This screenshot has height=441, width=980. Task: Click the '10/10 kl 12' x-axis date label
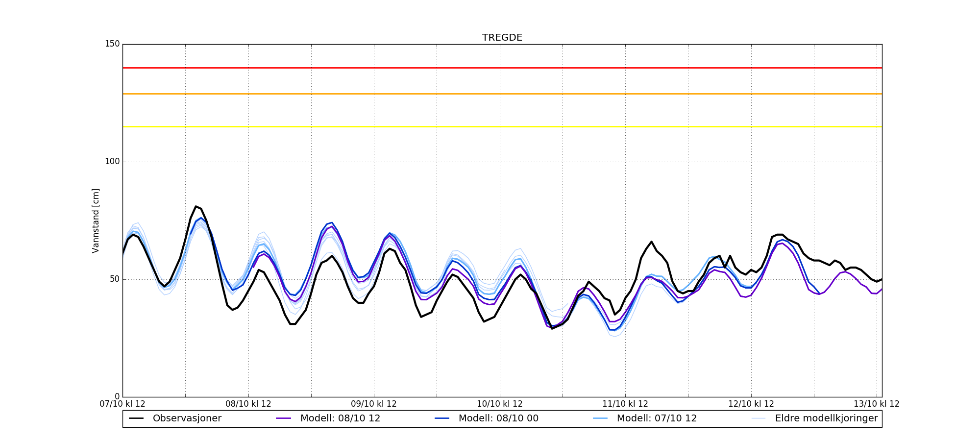[x=500, y=404]
